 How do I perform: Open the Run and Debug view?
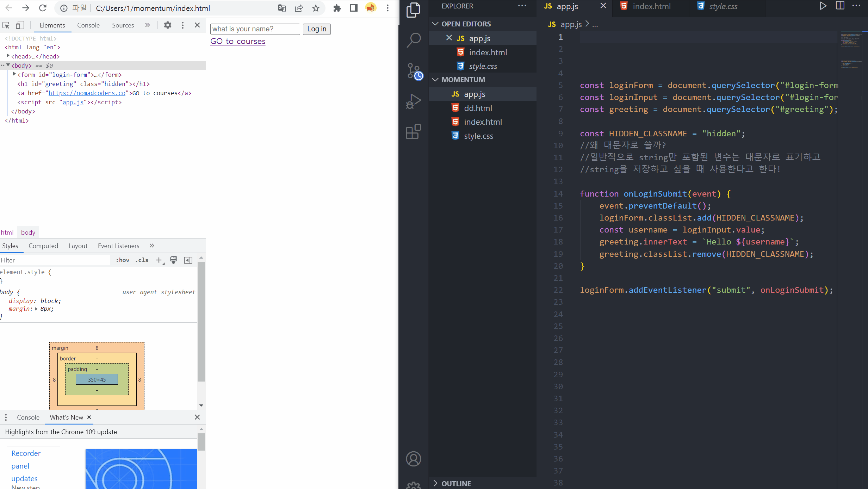pos(414,101)
